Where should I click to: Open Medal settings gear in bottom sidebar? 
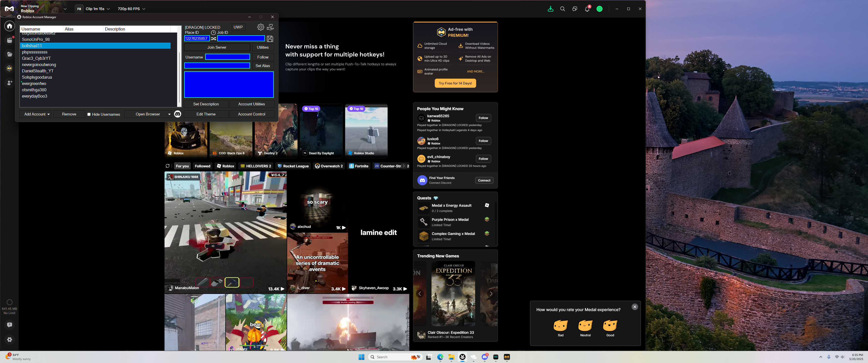[x=9, y=339]
